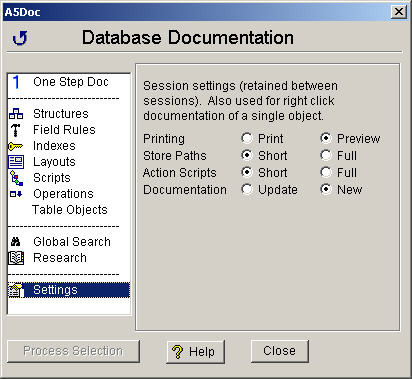The height and width of the screenshot is (379, 412).
Task: Click the Research book icon
Action: [16, 258]
